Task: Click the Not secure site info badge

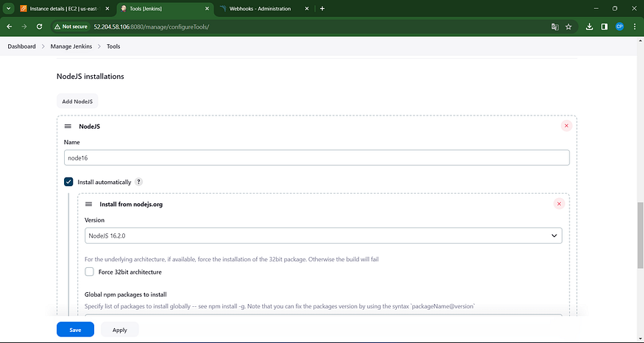Action: pos(71,26)
